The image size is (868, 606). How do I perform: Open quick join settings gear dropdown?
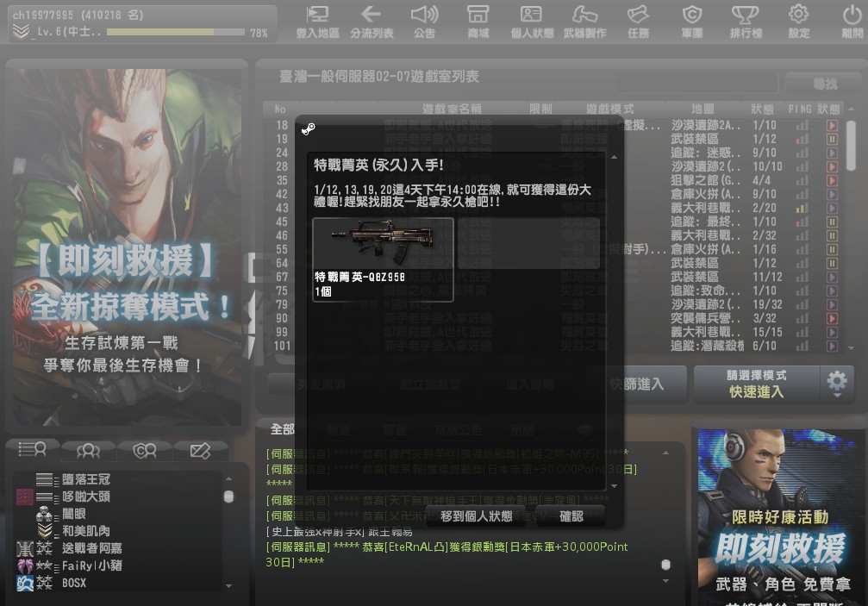click(x=837, y=384)
